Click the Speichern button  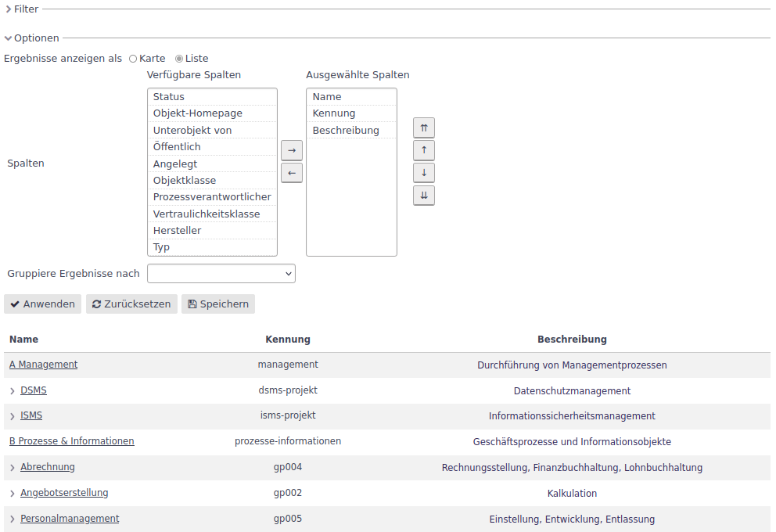click(x=217, y=304)
